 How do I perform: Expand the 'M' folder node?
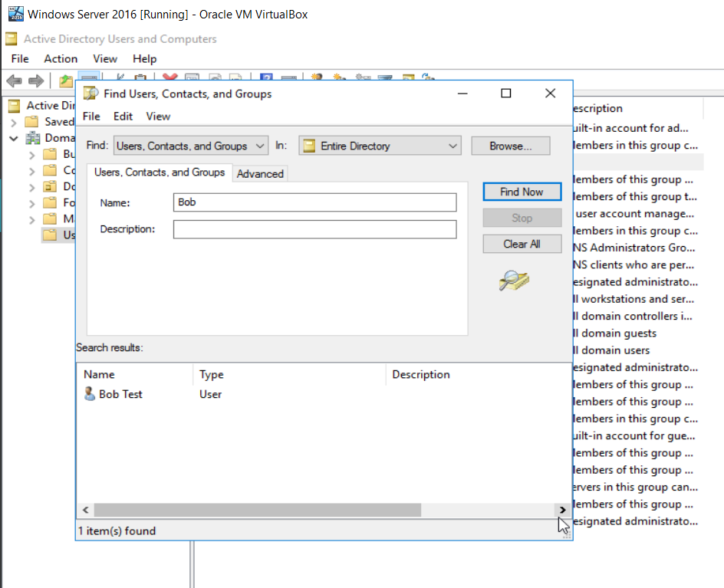31,220
